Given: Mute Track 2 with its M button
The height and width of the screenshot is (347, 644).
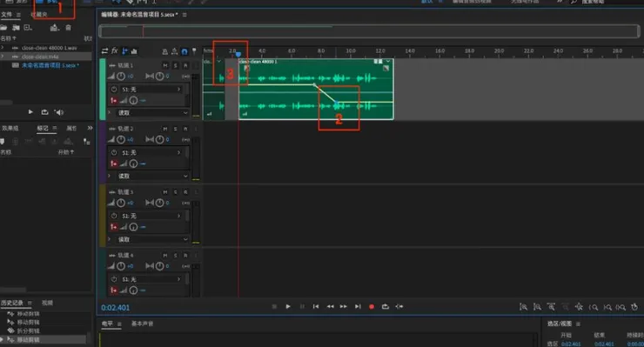Looking at the screenshot, I should (165, 129).
